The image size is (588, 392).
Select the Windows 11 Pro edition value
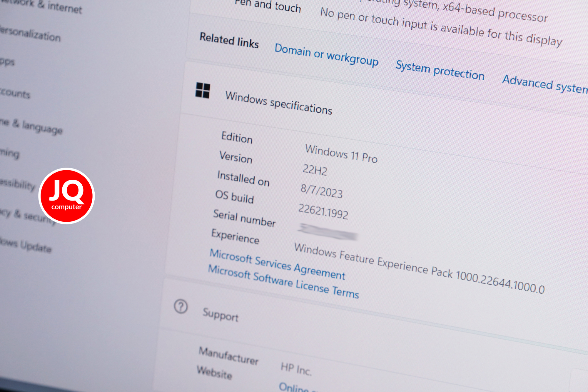(341, 154)
